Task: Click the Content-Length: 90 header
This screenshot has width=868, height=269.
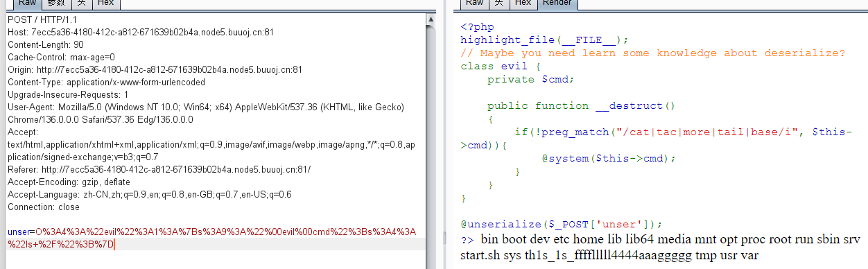Action: 45,44
